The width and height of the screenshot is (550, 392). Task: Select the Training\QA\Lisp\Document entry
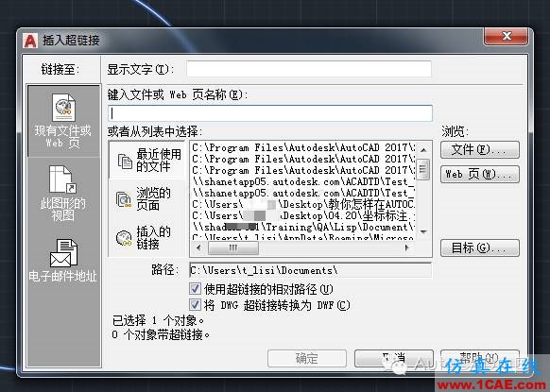click(x=303, y=227)
